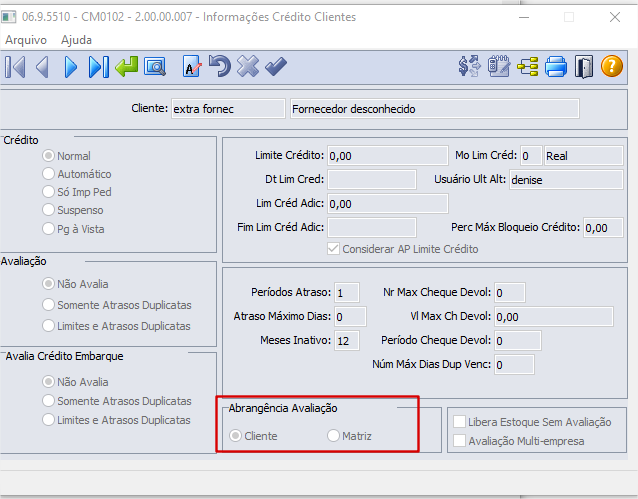Click the Mo Lim Créd code field
Image resolution: width=638 pixels, height=499 pixels.
531,156
